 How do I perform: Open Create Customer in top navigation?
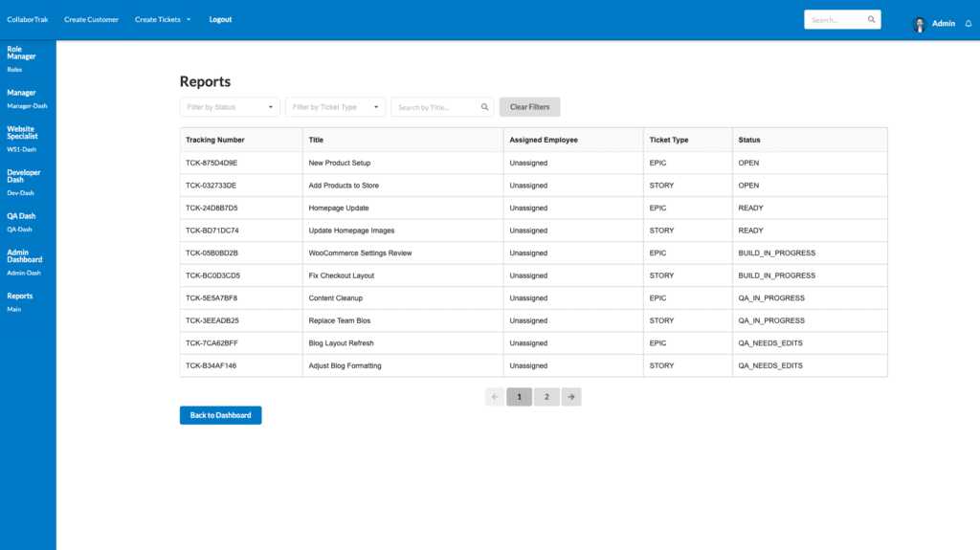pyautogui.click(x=91, y=19)
